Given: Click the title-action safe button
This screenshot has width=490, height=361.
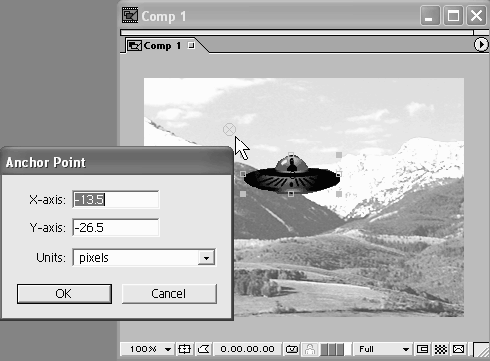Looking at the screenshot, I should pos(184,349).
